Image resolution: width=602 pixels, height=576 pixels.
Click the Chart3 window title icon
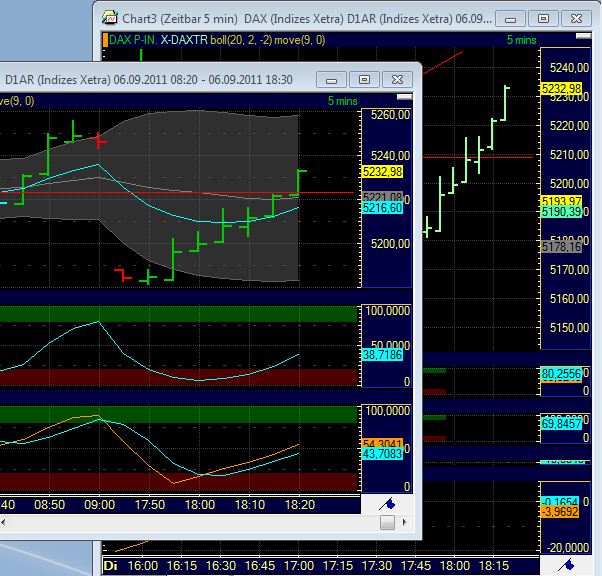(109, 18)
